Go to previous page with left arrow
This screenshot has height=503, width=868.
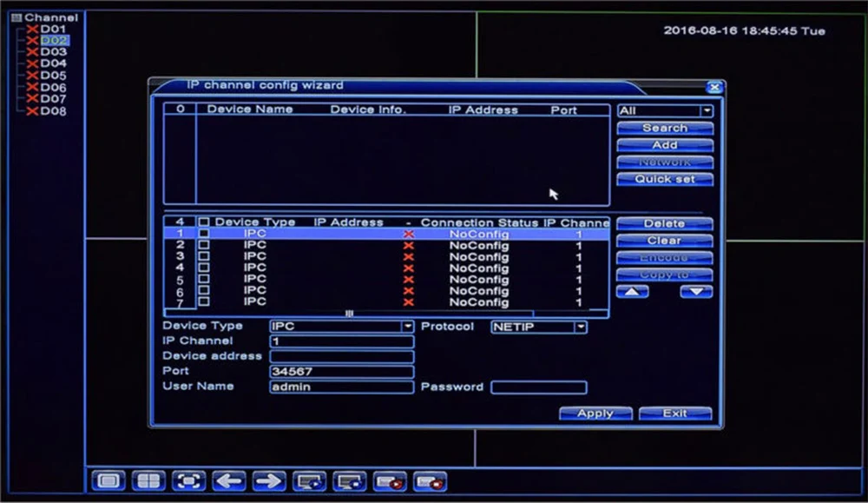coord(229,480)
